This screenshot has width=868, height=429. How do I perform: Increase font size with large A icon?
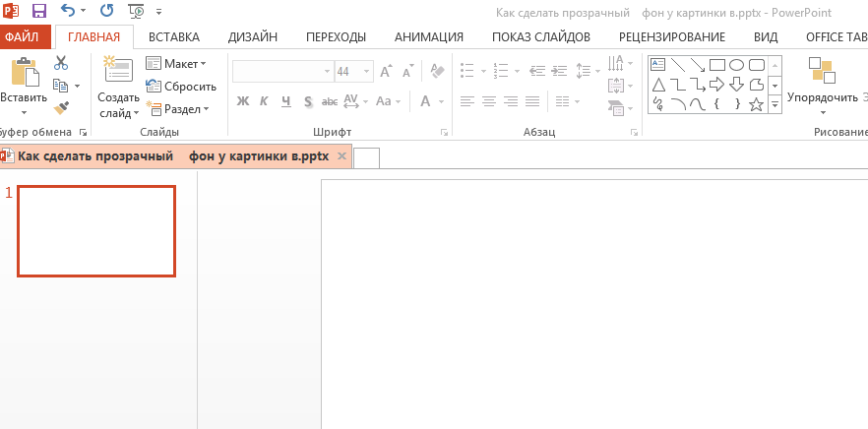[x=386, y=72]
